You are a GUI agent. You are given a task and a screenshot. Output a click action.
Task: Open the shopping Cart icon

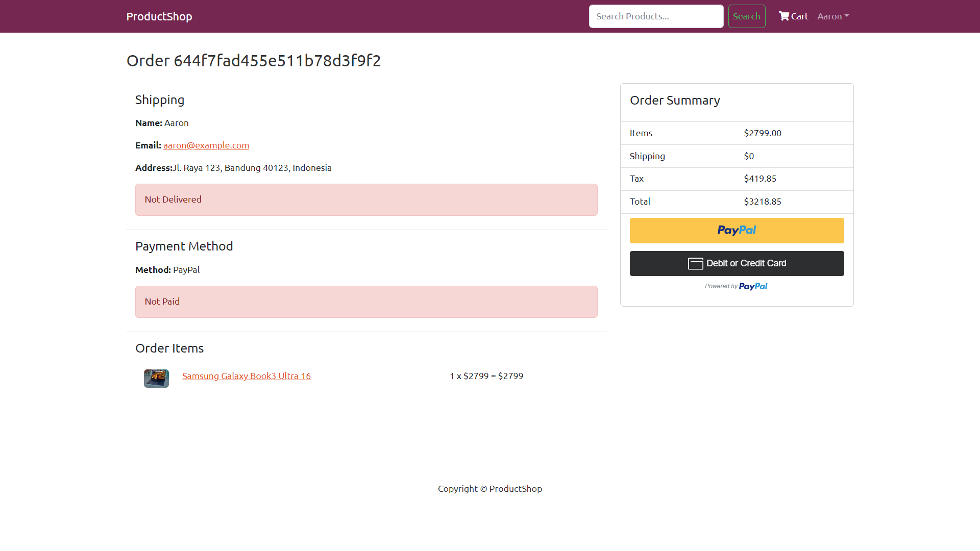793,16
